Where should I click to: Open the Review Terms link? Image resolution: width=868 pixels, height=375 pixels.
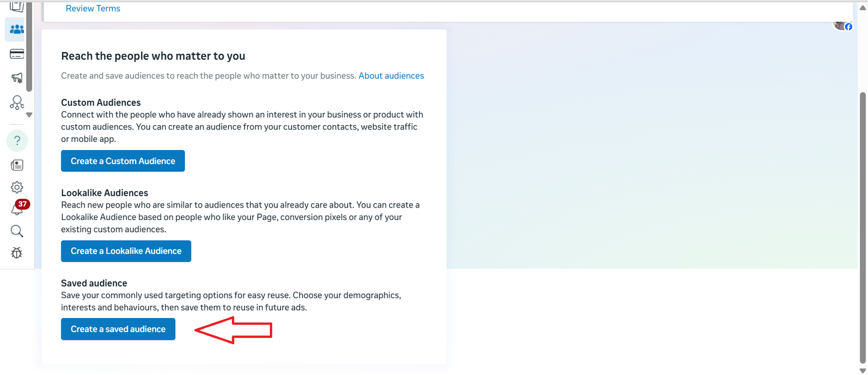click(x=93, y=9)
